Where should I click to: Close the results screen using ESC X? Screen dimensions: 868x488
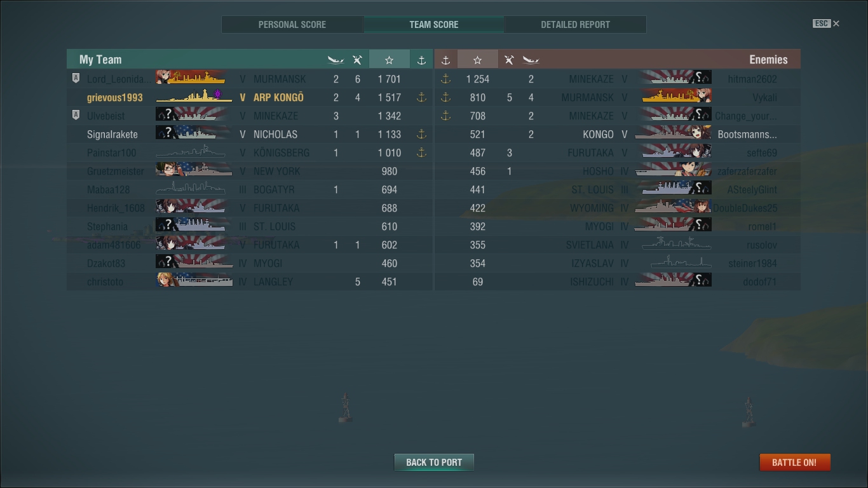tap(826, 24)
